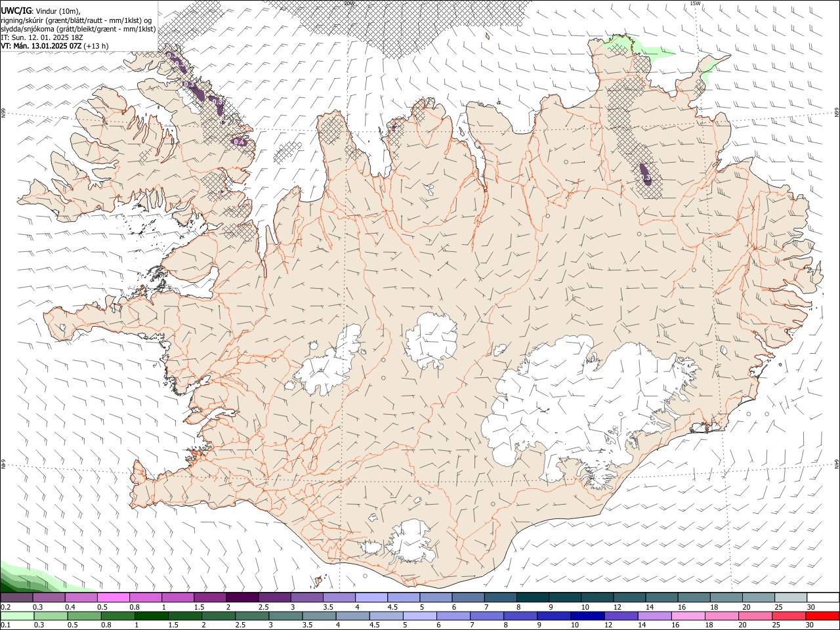This screenshot has width=840, height=630.
Task: Click the 'UWC/IG: Vindur (10m)' title text
Action: pyautogui.click(x=40, y=11)
